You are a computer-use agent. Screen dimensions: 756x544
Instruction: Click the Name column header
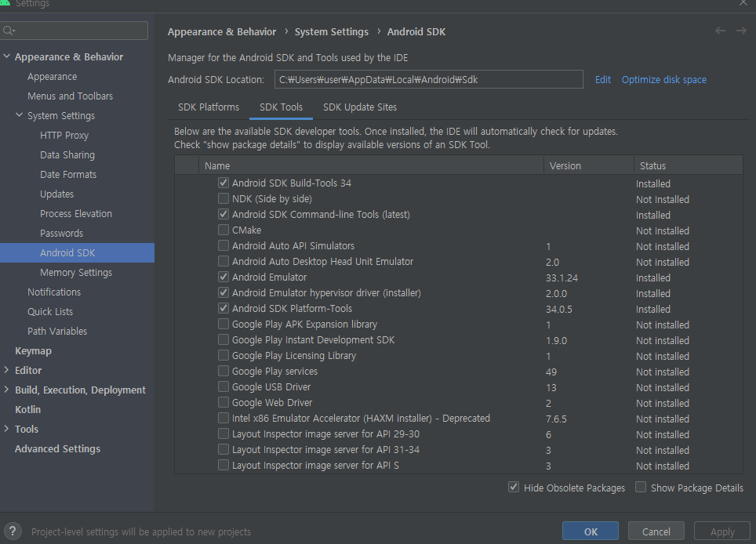click(x=371, y=165)
